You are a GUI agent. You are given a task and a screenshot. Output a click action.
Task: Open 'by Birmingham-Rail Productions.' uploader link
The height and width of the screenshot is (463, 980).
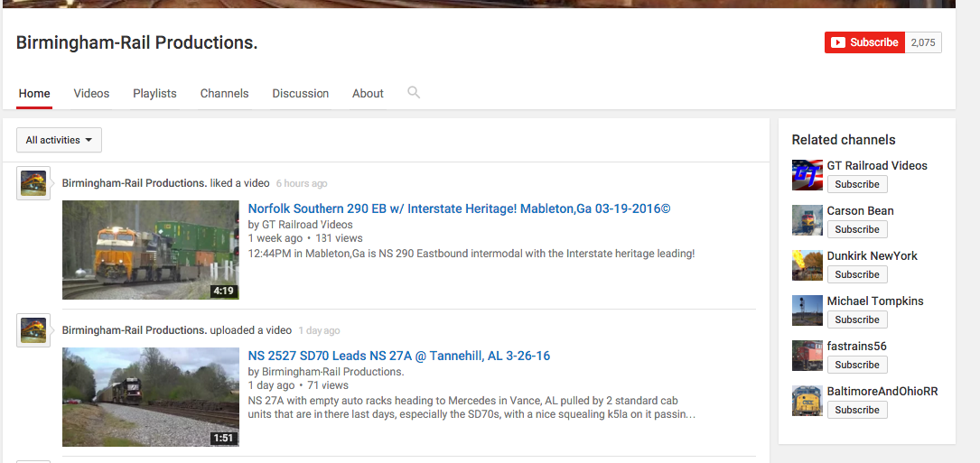click(x=326, y=372)
